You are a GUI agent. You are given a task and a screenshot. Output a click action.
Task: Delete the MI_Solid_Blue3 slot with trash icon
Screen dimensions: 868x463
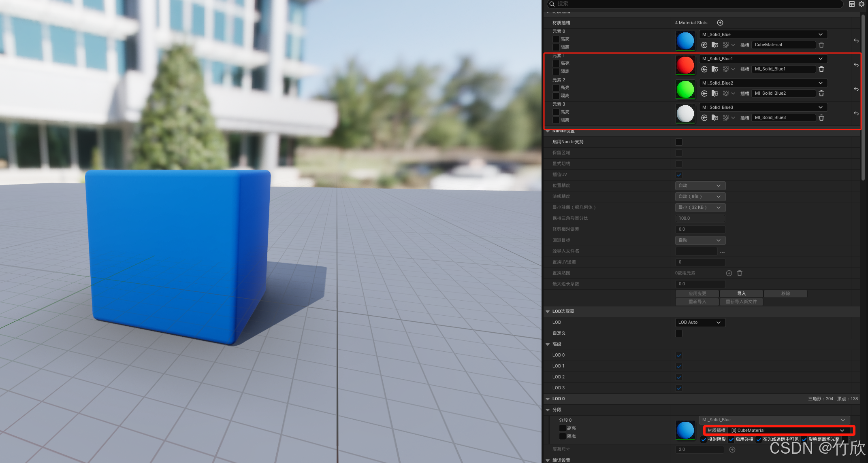click(x=821, y=118)
